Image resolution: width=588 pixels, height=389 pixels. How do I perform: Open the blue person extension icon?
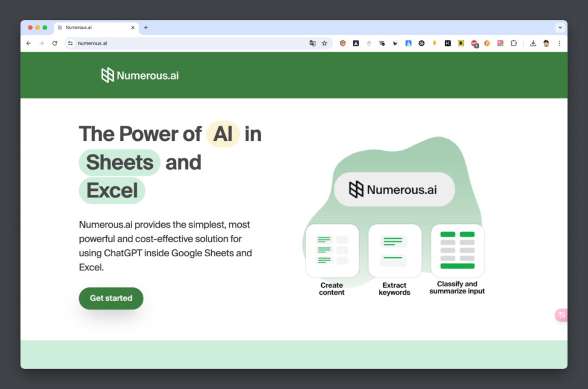pyautogui.click(x=408, y=43)
